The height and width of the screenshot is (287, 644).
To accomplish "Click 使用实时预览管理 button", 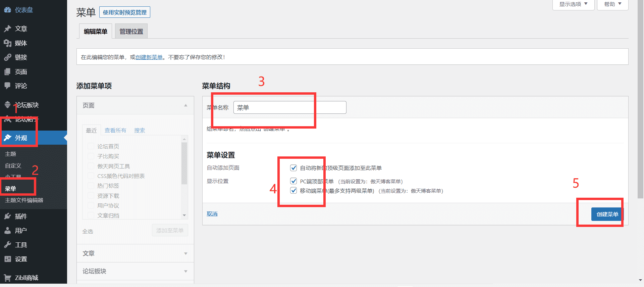I will (x=125, y=12).
